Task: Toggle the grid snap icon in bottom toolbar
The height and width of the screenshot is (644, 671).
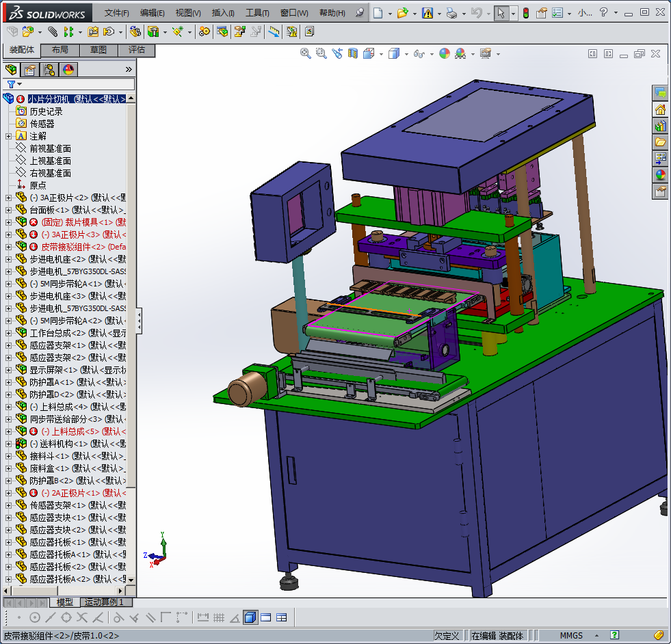Action: tap(219, 617)
